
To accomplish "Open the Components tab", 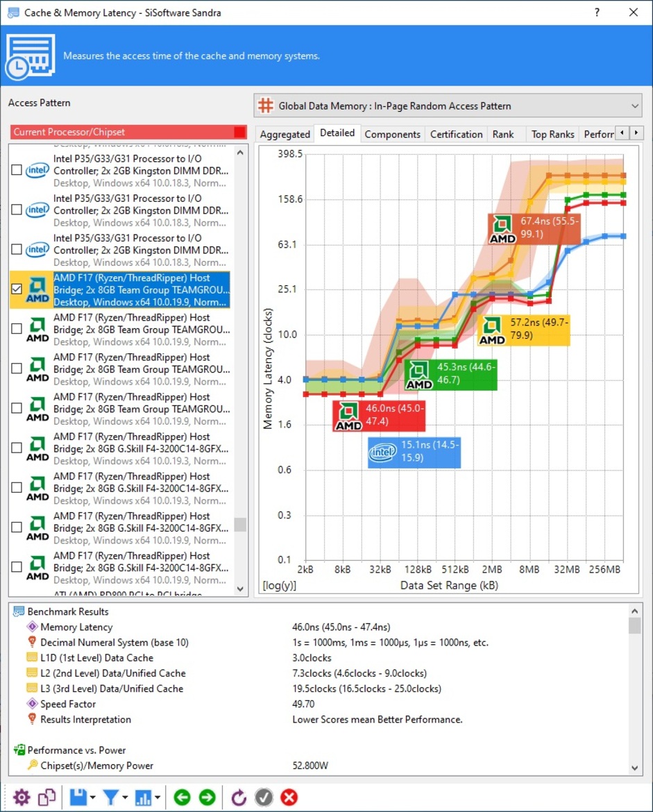I will click(393, 134).
